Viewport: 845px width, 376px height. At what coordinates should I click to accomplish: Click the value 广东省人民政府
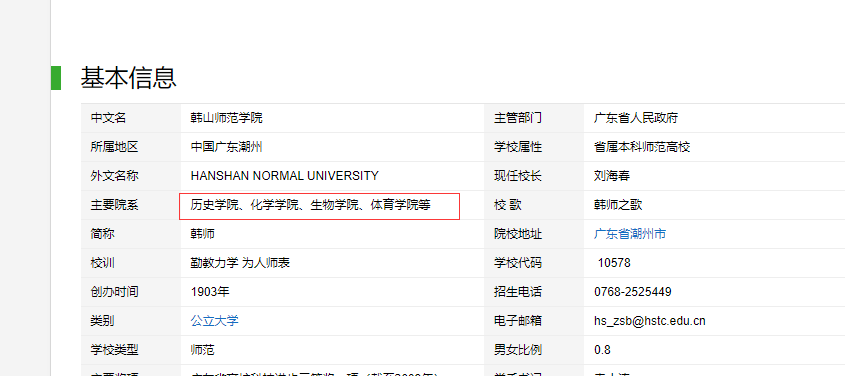pyautogui.click(x=636, y=117)
